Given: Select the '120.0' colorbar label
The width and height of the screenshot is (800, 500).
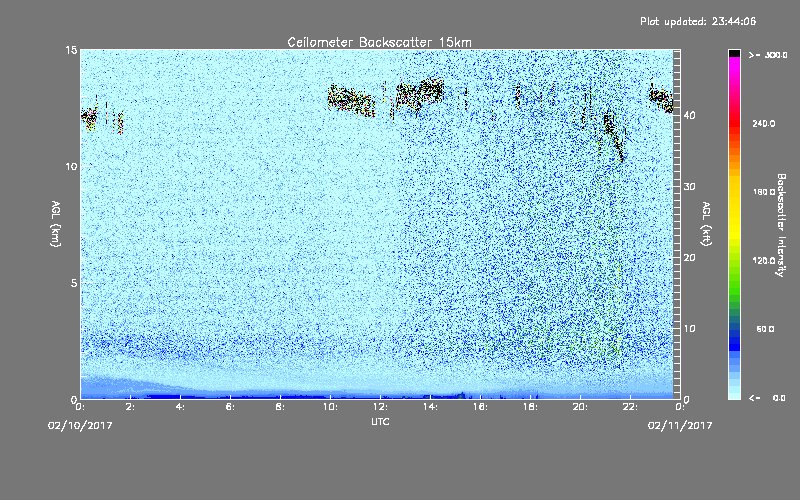Looking at the screenshot, I should point(764,261).
